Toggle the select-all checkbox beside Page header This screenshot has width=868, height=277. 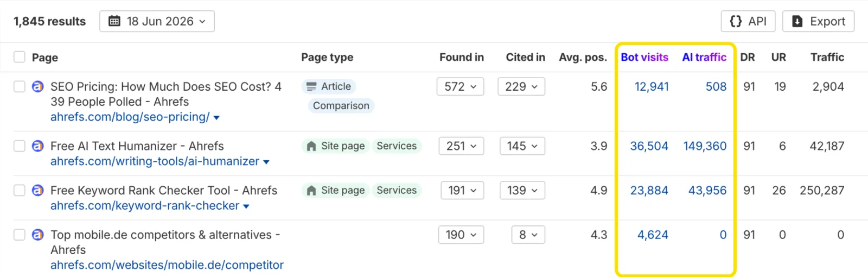point(20,57)
